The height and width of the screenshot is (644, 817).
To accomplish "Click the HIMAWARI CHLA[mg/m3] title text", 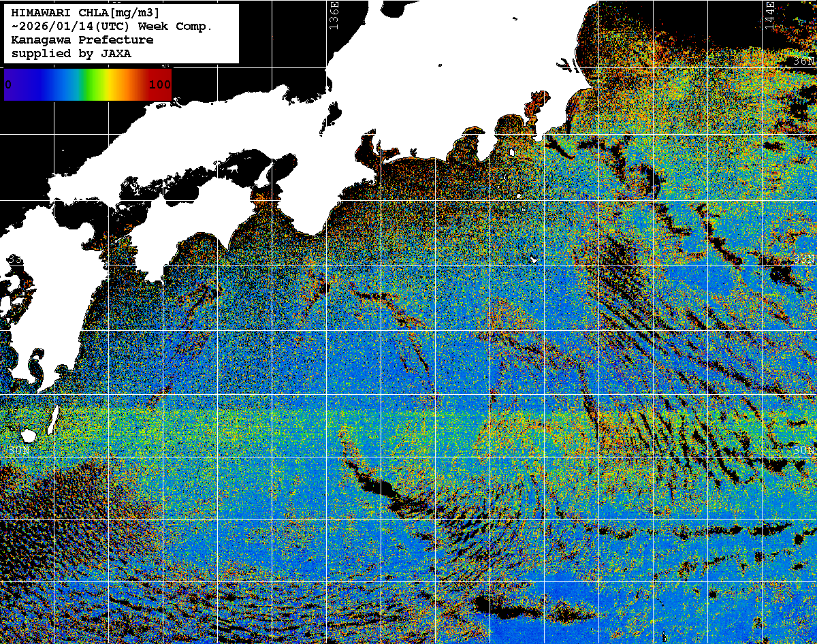I will pyautogui.click(x=86, y=13).
